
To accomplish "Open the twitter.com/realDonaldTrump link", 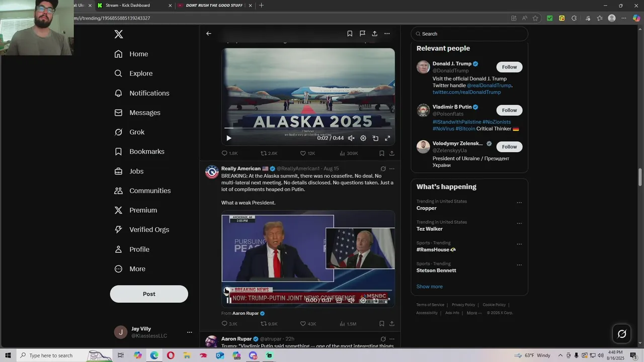I will (x=466, y=92).
